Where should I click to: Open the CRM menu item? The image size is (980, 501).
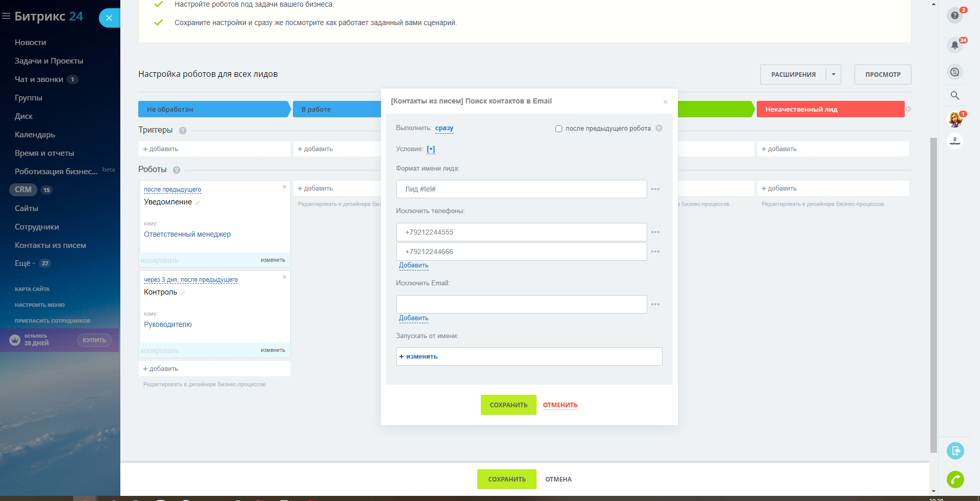(23, 190)
